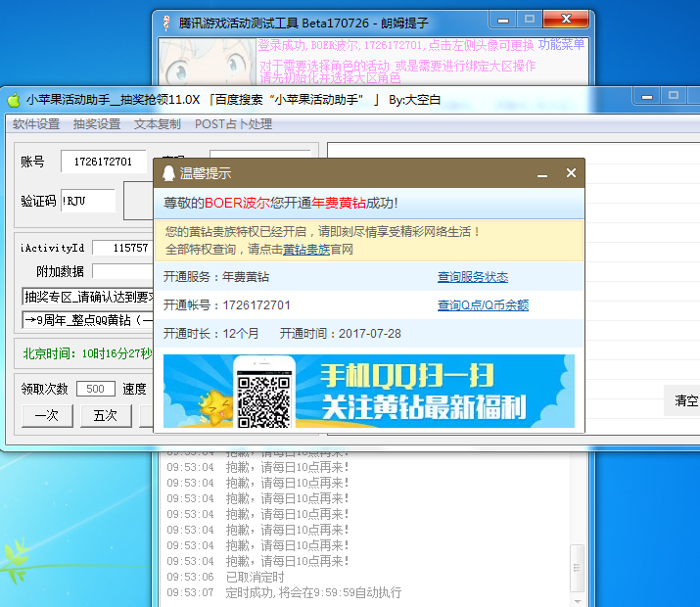Viewport: 700px width, 607px height.
Task: Click the 开通时长：12个月 text
Action: (210, 334)
